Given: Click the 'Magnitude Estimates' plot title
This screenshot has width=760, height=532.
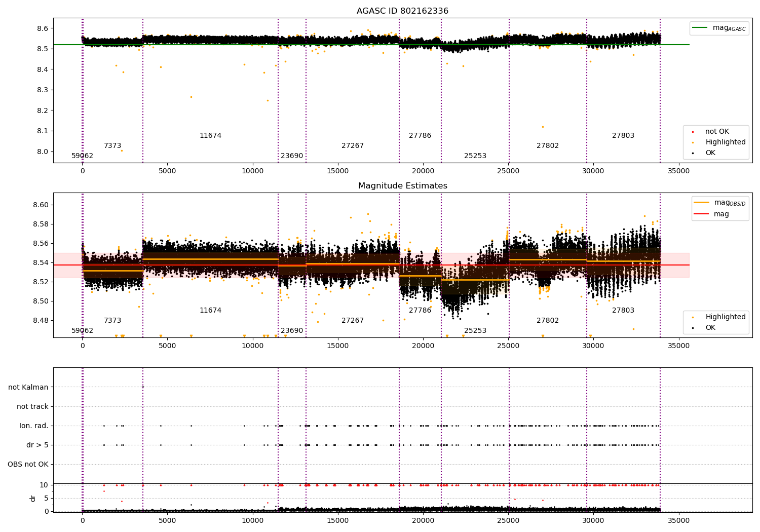Looking at the screenshot, I should tap(402, 186).
